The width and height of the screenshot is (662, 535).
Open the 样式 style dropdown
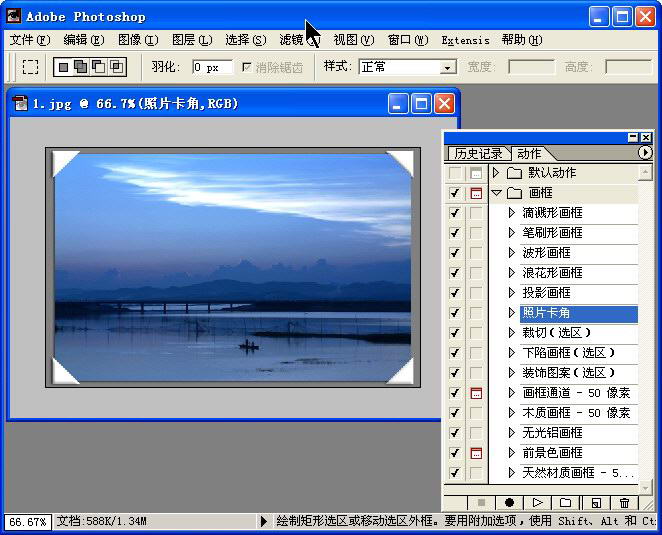(447, 68)
